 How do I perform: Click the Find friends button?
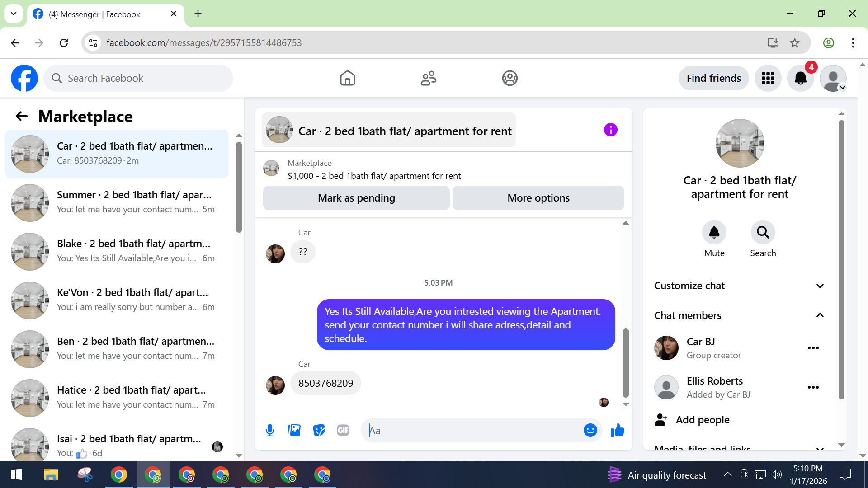(x=713, y=78)
